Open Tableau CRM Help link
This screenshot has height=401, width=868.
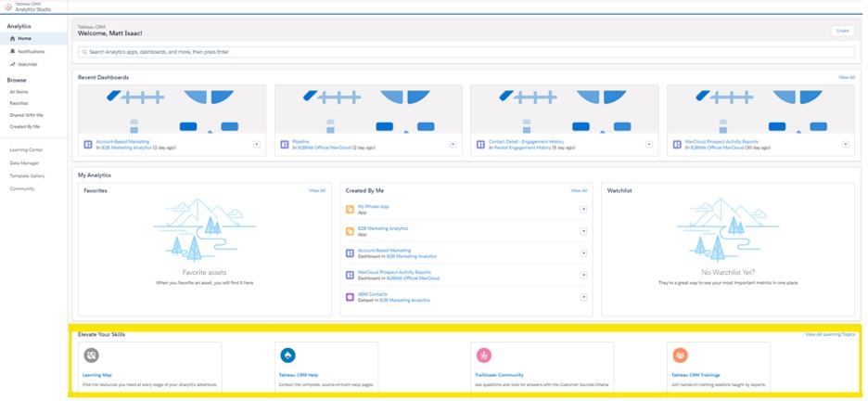coord(299,375)
